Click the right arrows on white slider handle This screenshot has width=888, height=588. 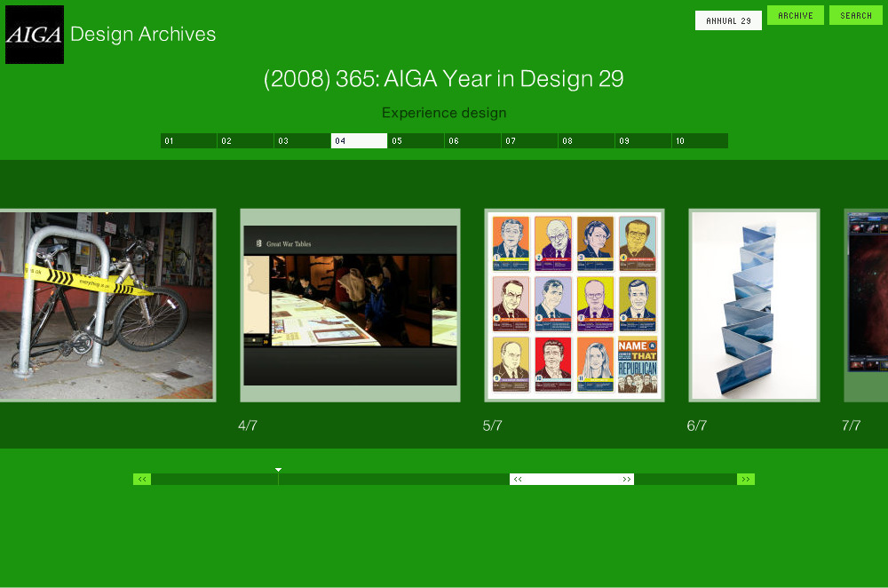626,480
